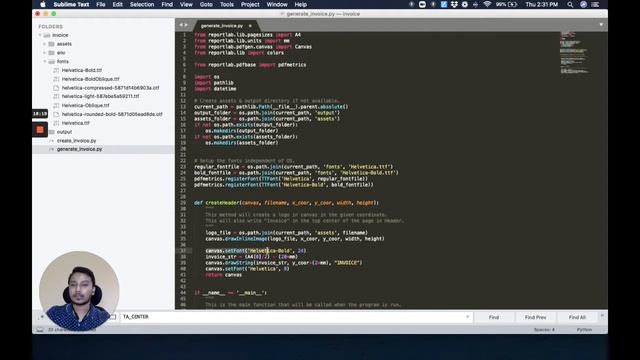Viewport: 640px width, 360px height.
Task: Open the Goto menu
Action: [x=206, y=4]
